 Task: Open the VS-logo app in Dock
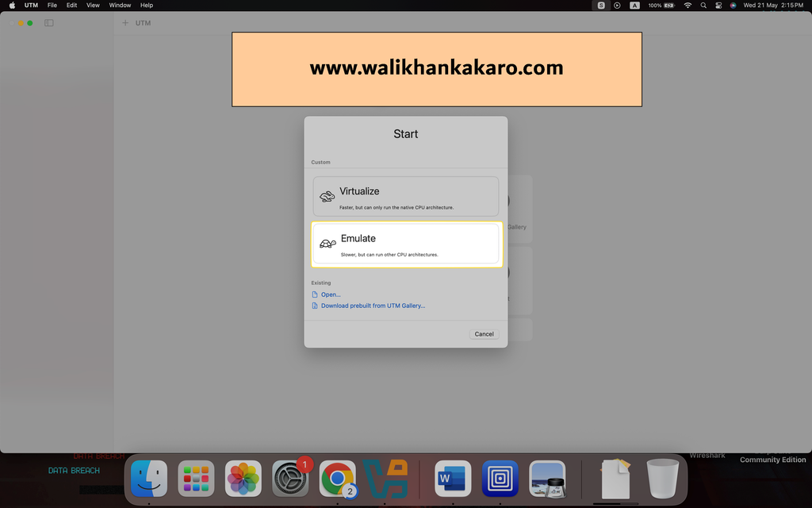(x=385, y=479)
